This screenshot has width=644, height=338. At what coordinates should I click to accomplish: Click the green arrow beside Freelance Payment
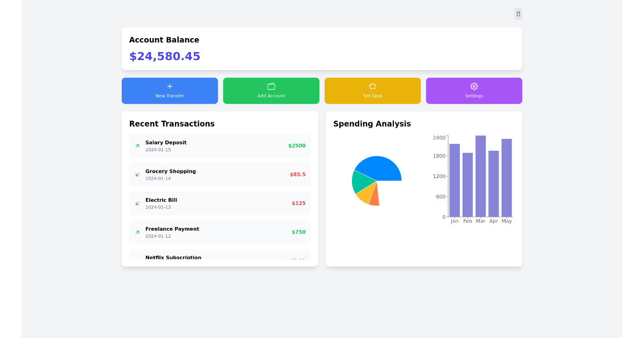pyautogui.click(x=137, y=232)
